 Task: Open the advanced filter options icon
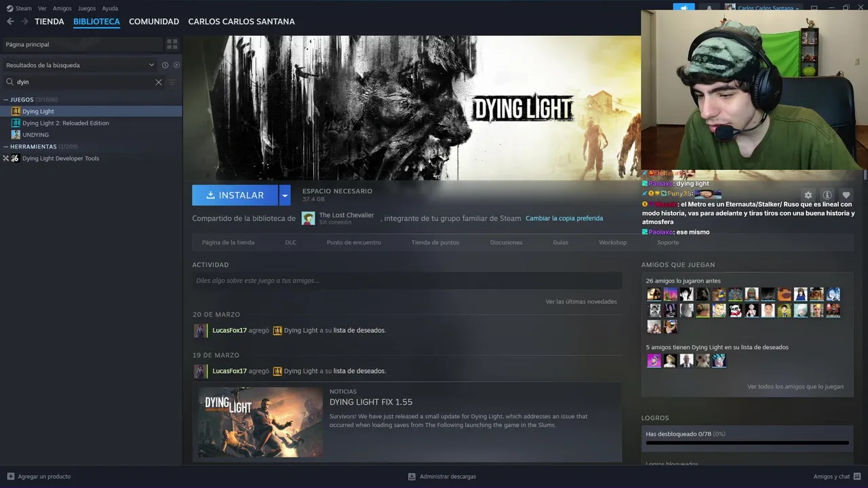172,82
